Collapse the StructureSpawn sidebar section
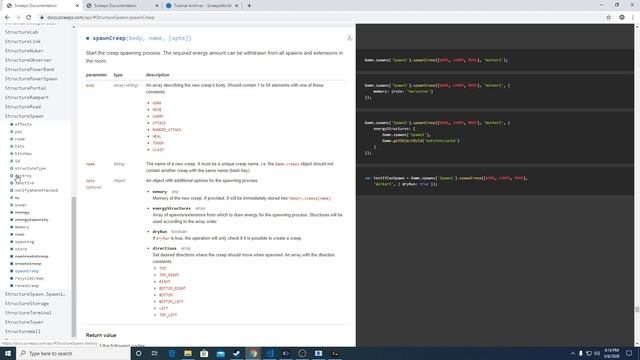640x360 pixels. pos(24,116)
